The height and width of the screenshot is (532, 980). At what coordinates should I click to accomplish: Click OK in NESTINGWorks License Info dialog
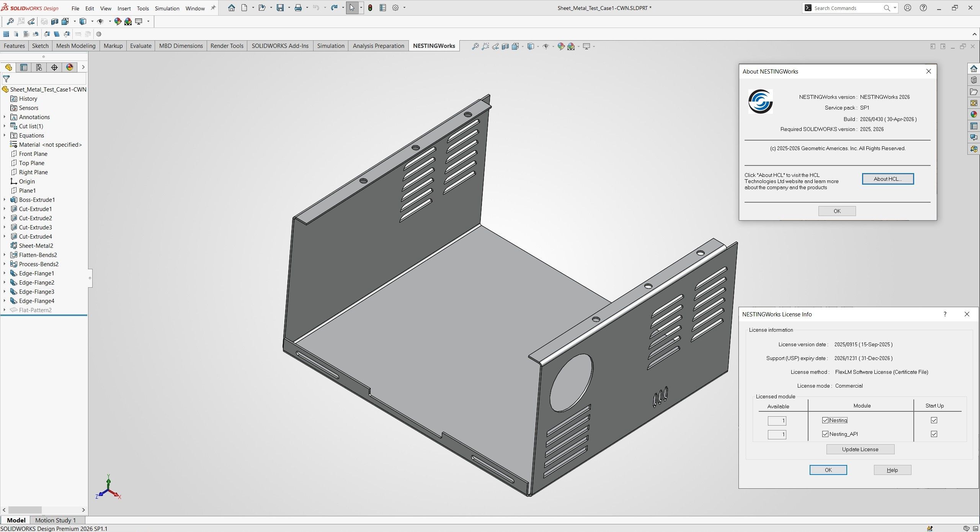[828, 470]
